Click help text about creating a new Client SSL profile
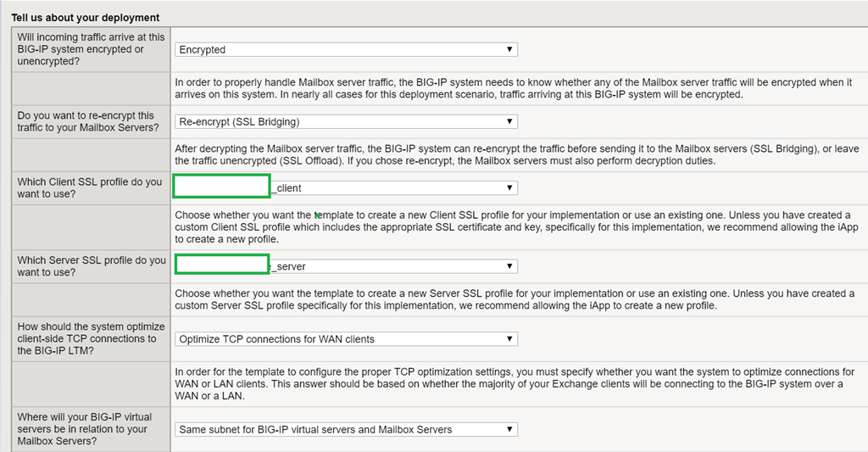This screenshot has width=868, height=452. click(x=516, y=227)
